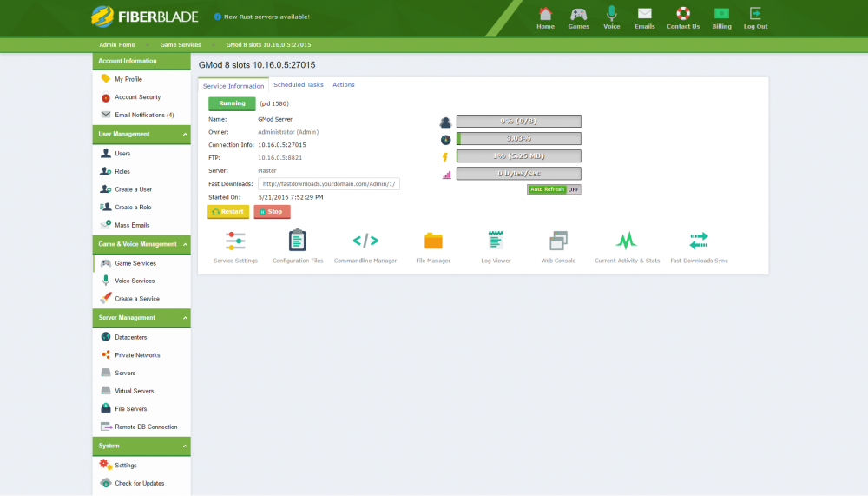
Task: Open Configuration Files clipboard icon
Action: pyautogui.click(x=298, y=241)
